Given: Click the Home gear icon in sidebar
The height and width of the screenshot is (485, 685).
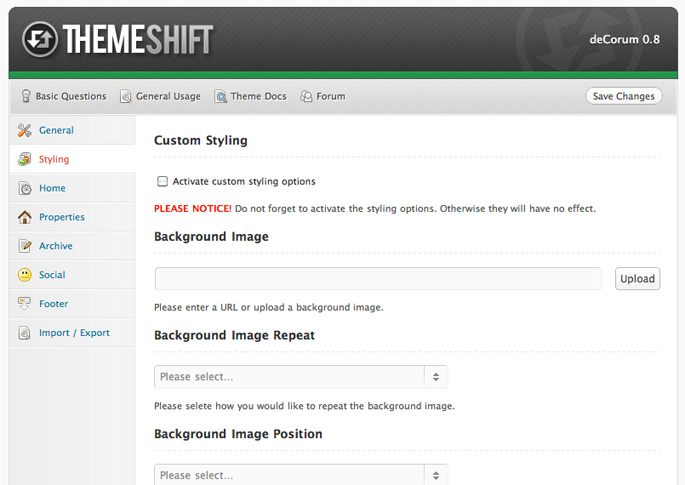Looking at the screenshot, I should pyautogui.click(x=25, y=189).
